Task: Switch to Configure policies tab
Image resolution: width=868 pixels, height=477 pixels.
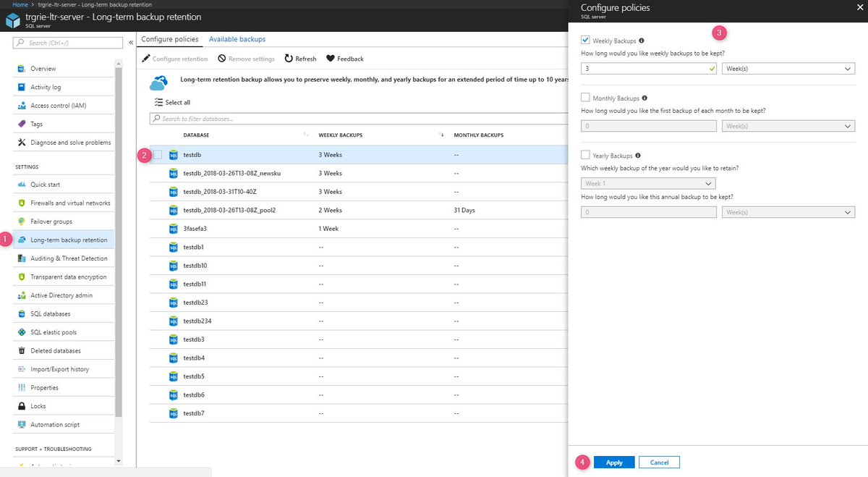Action: (169, 39)
